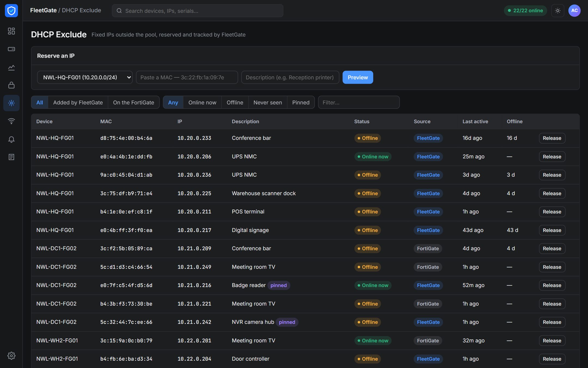Open the Wi-Fi sidebar icon
This screenshot has width=588, height=368.
(11, 121)
